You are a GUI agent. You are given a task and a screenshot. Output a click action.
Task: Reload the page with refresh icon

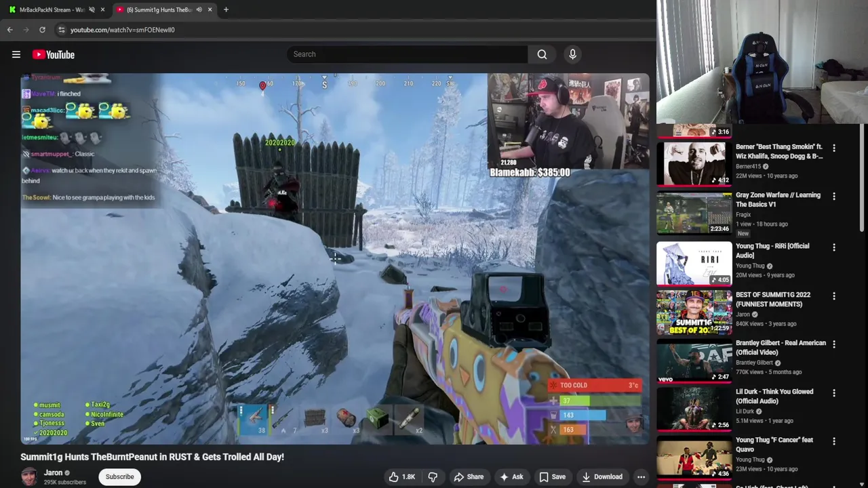tap(42, 30)
